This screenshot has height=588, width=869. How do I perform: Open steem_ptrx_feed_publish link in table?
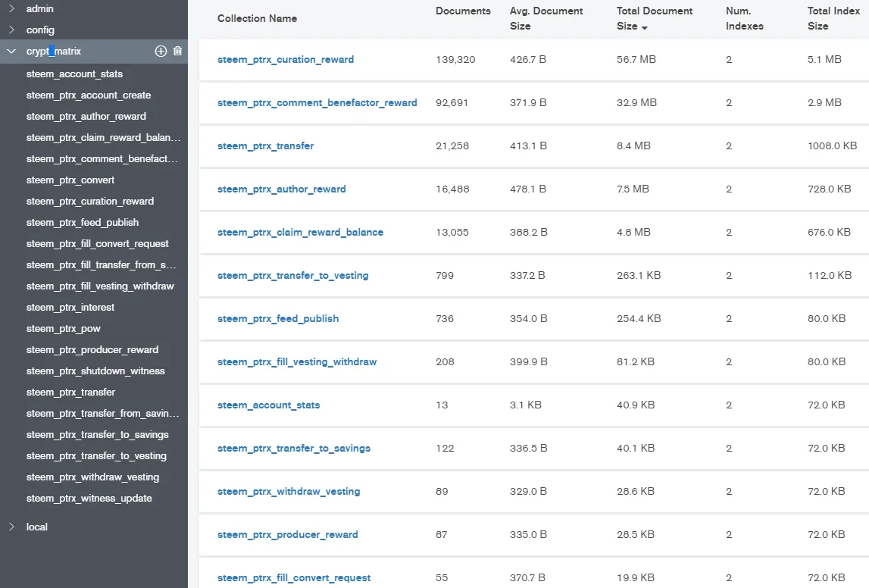(x=277, y=319)
